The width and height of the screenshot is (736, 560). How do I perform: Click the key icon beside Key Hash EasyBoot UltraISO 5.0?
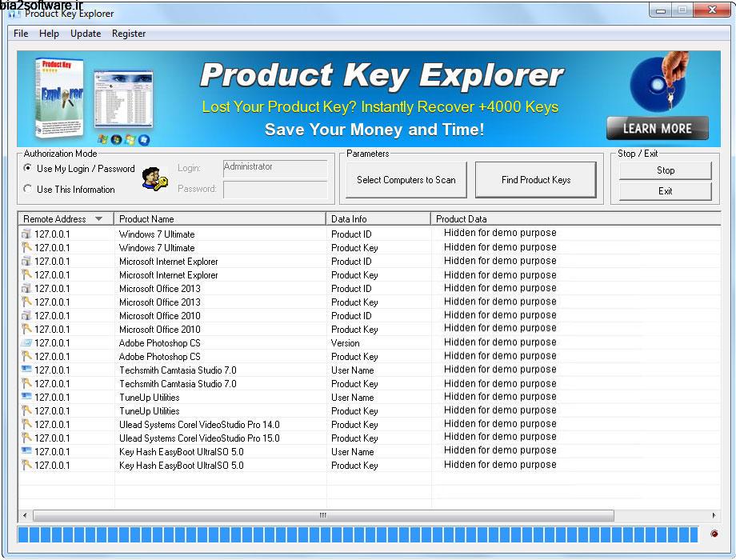27,466
